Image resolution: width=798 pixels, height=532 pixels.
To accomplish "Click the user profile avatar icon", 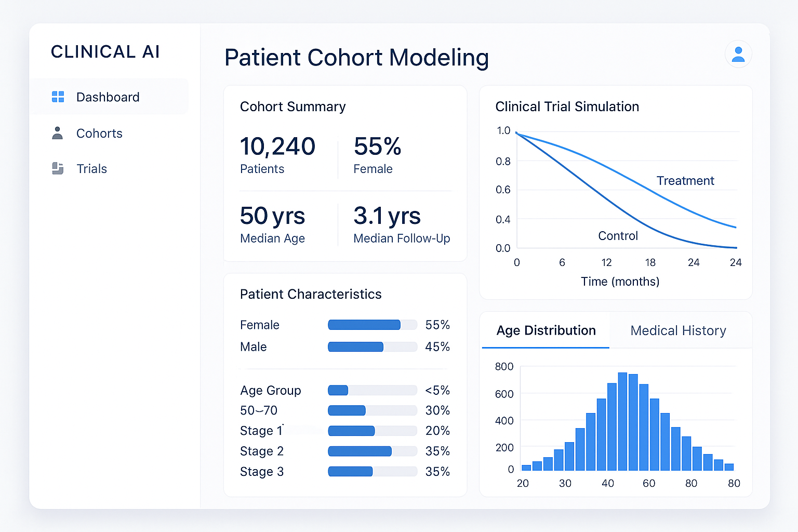I will [738, 54].
